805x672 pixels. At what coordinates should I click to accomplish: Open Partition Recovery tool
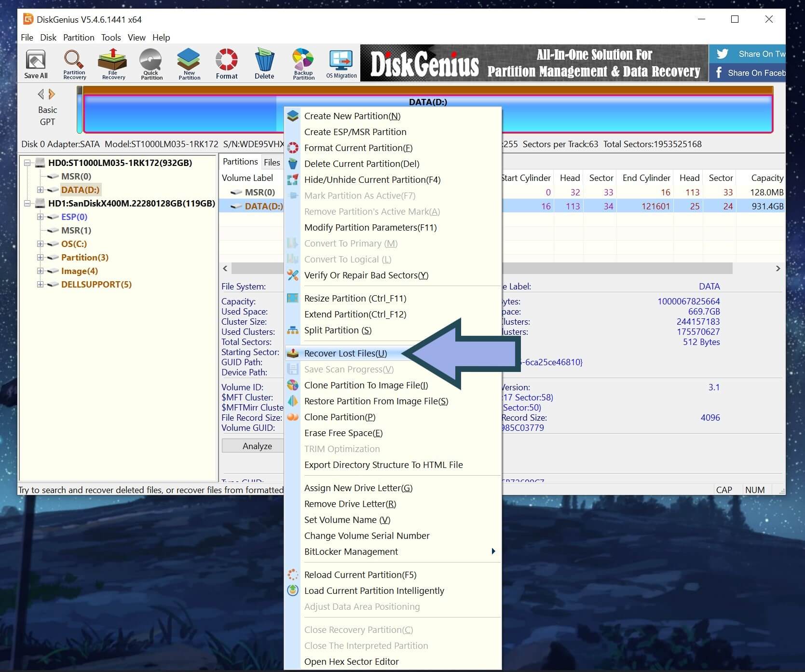(74, 63)
